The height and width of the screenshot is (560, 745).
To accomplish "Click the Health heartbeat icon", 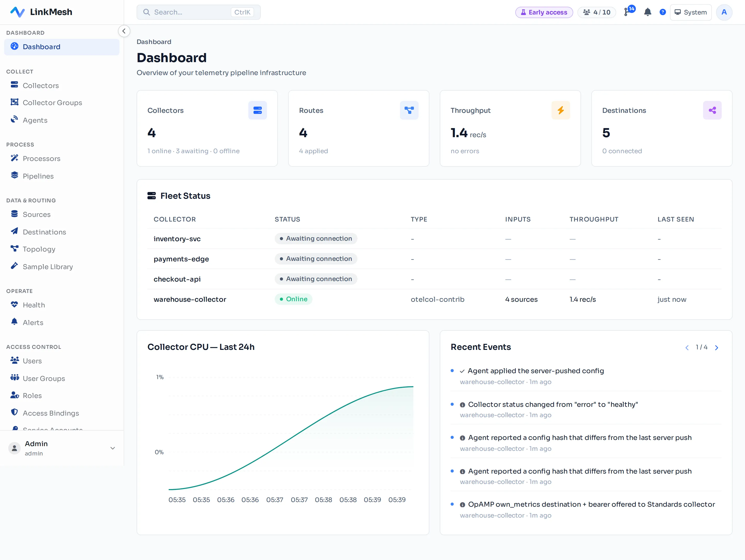I will point(14,305).
